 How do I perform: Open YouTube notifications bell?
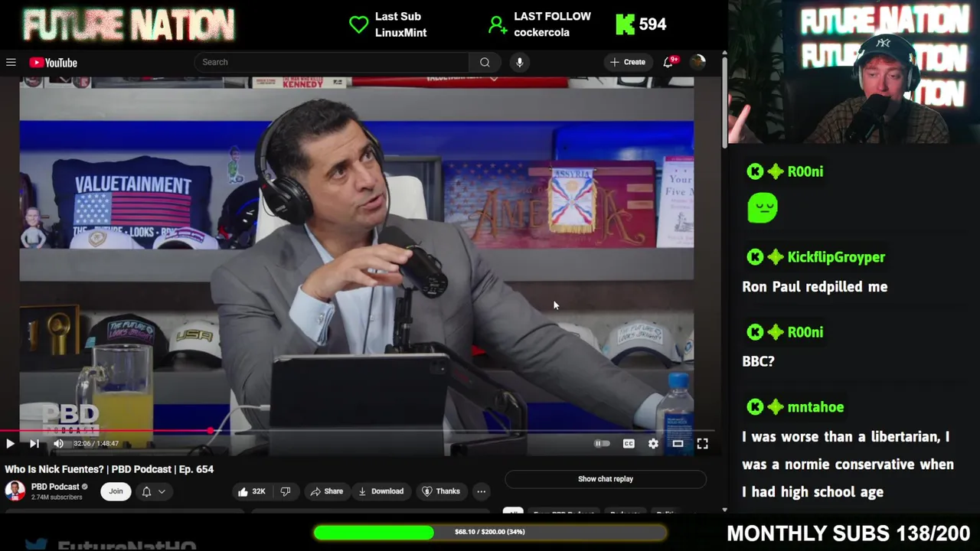point(668,62)
